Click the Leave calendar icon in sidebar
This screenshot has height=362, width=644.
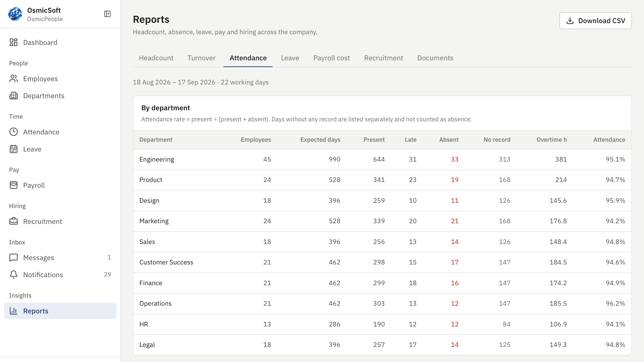tap(13, 149)
